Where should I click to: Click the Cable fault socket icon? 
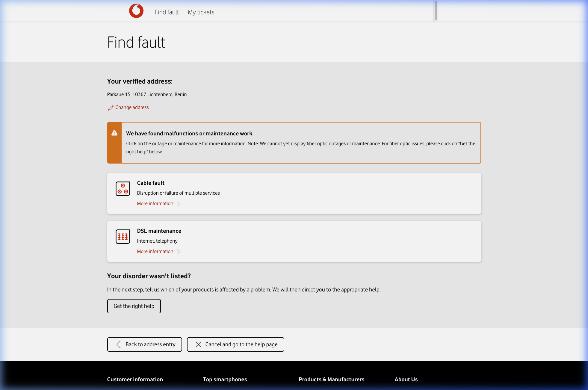pos(123,189)
